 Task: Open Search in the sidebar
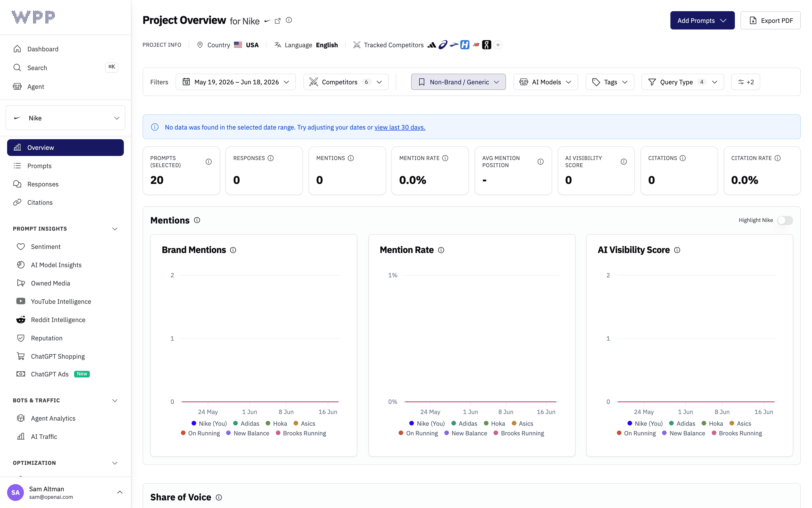(x=65, y=68)
